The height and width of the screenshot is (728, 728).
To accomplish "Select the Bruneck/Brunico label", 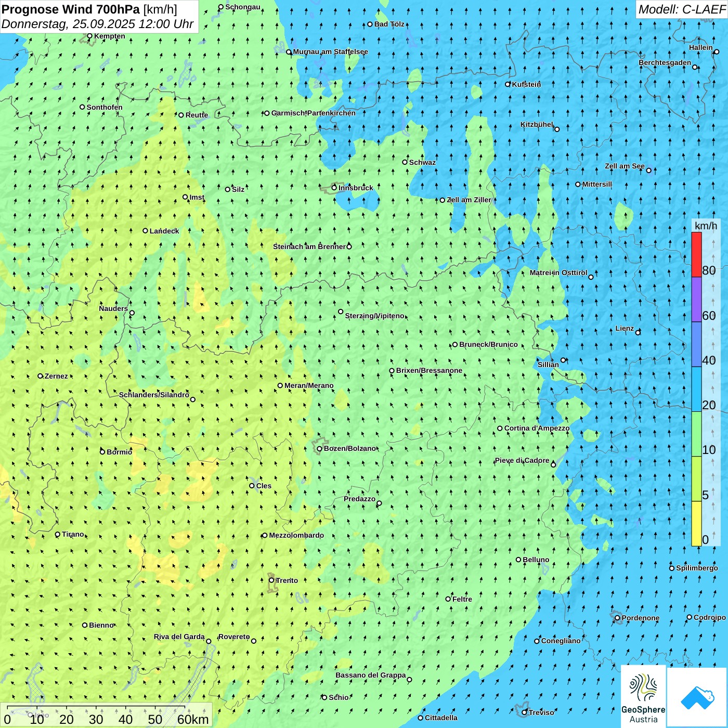I will click(488, 344).
